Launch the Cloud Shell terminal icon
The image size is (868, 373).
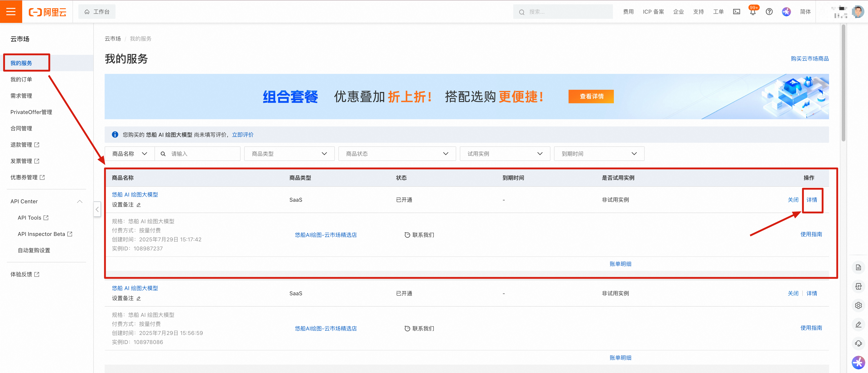[x=737, y=12]
